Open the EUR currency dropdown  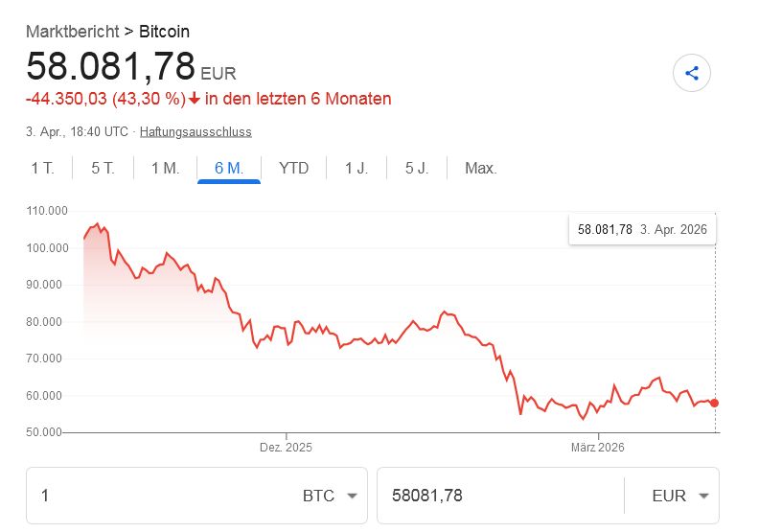(x=678, y=496)
